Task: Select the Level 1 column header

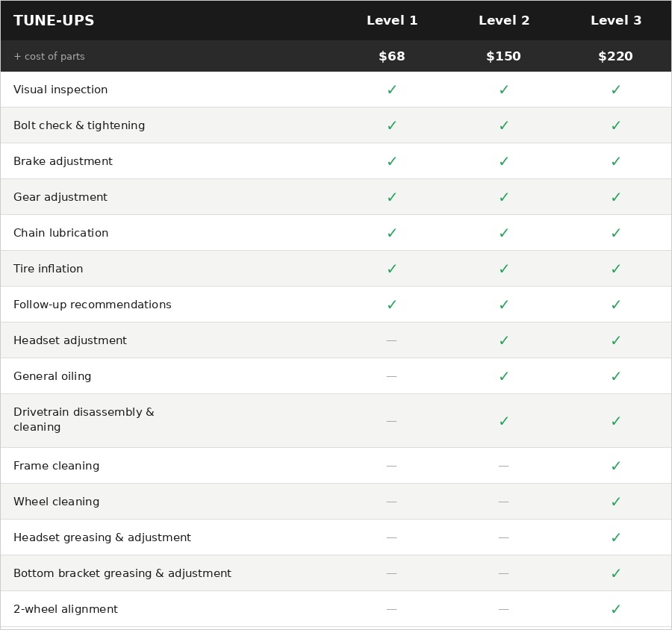Action: coord(392,21)
